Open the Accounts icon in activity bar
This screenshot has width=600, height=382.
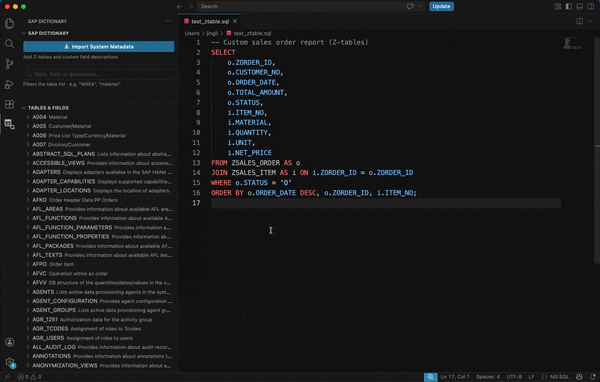coord(10,342)
